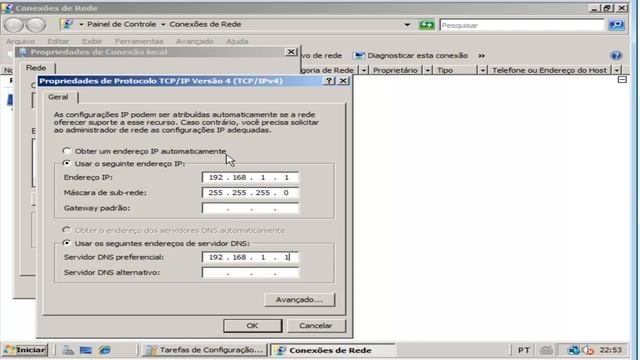The width and height of the screenshot is (640, 360).
Task: Open the Avançado... settings button
Action: click(x=299, y=300)
